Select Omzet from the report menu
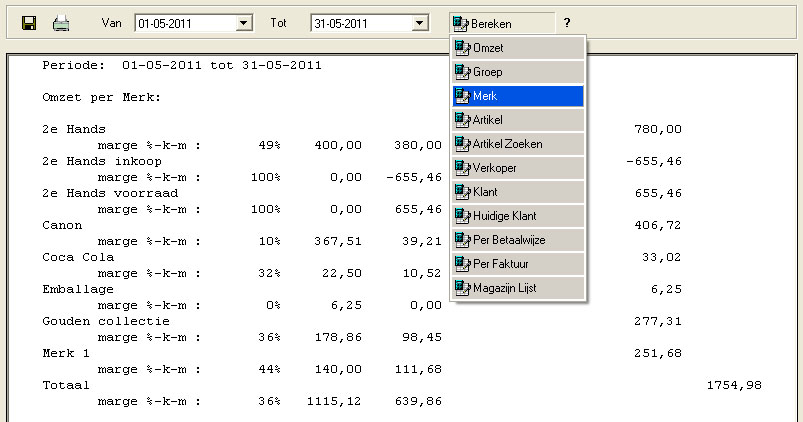Viewport: 803px width, 422px height. pos(517,49)
